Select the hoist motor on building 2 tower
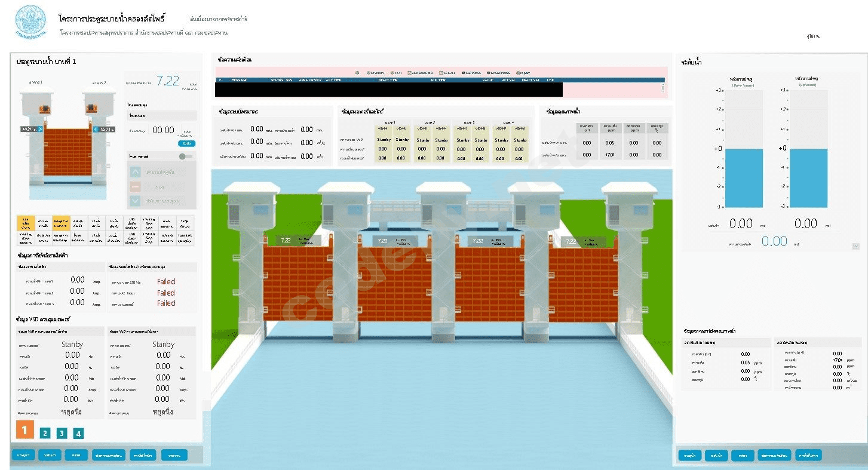Viewport: 868px width, 470px height. click(91, 109)
